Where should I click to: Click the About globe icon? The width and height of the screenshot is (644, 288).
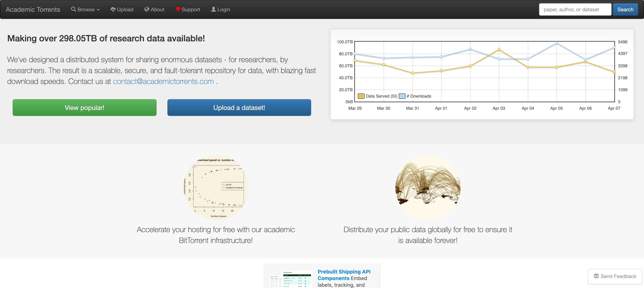coord(147,9)
